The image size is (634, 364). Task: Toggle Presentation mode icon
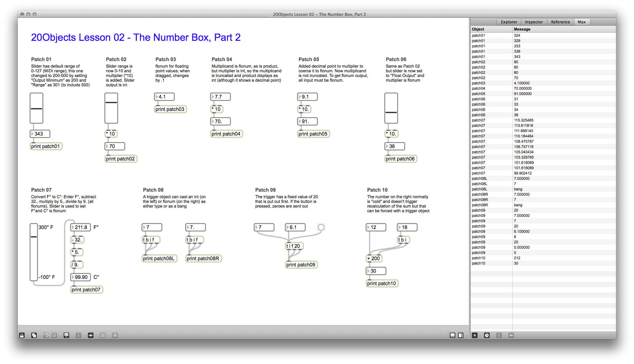[x=66, y=335]
